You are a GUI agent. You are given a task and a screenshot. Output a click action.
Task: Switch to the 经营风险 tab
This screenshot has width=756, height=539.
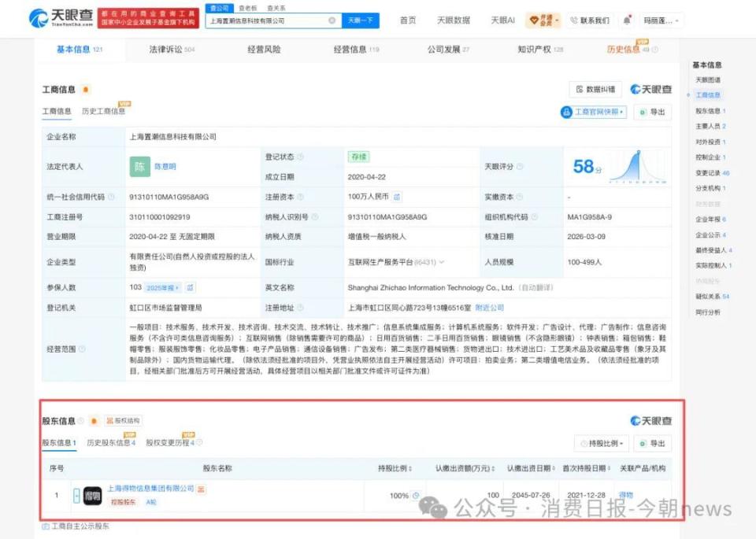pyautogui.click(x=264, y=49)
